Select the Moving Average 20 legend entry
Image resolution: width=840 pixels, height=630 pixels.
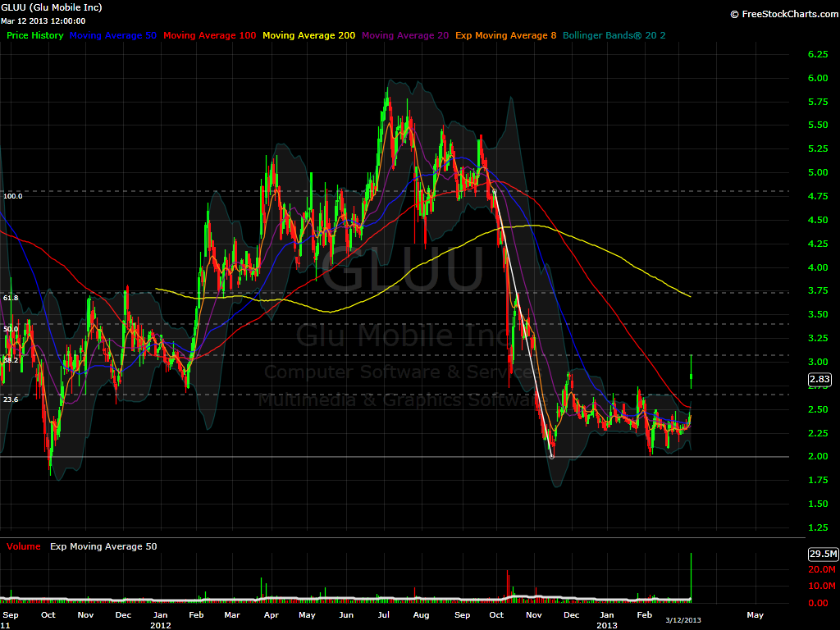(x=404, y=35)
